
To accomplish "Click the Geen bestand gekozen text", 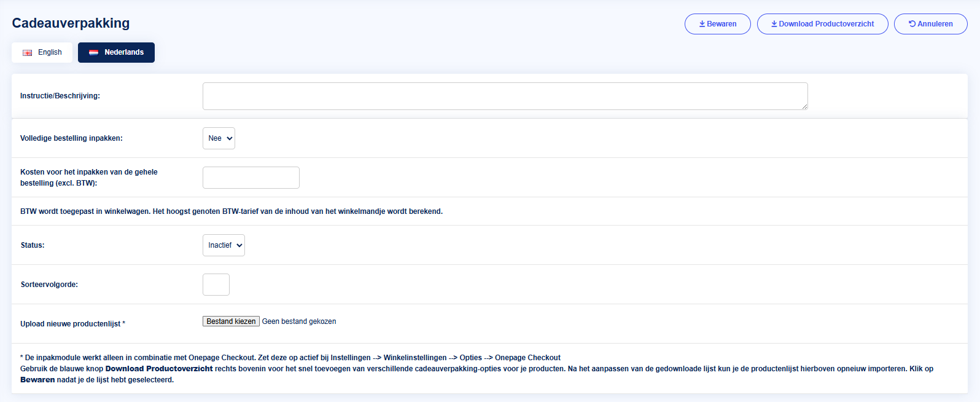I will tap(299, 321).
